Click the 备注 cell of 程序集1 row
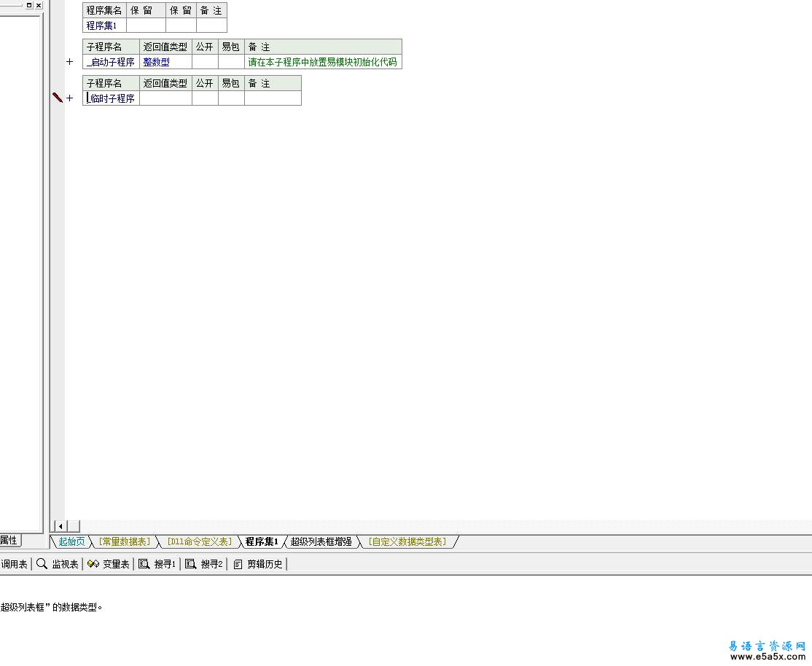The image size is (812, 666). (211, 26)
